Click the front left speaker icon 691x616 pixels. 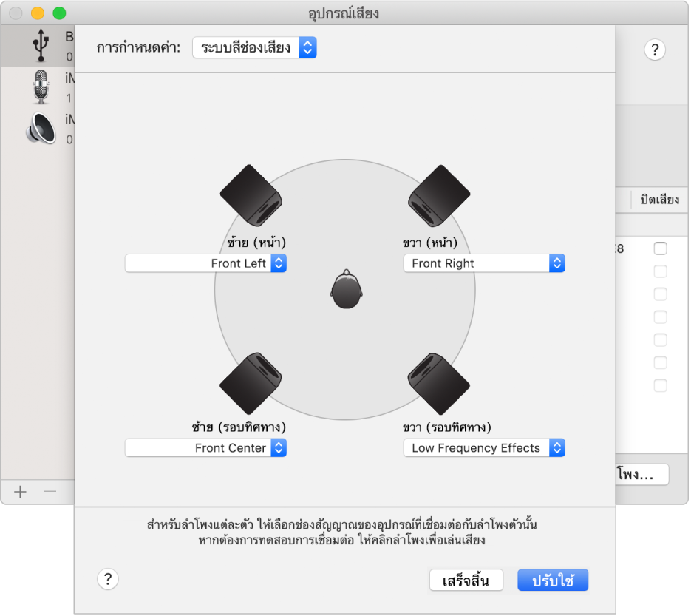(251, 194)
